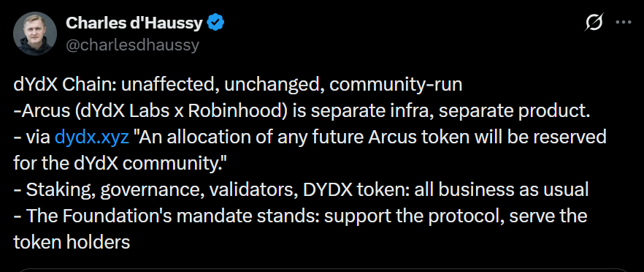Click the display name Charles d'Haussy
Viewport: 644px width, 272px height.
pyautogui.click(x=134, y=23)
